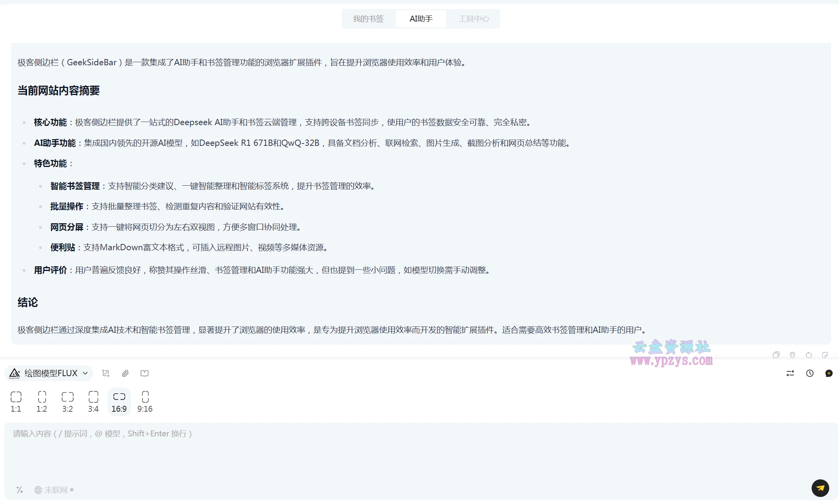Viewport: 839px width, 504px height.
Task: Delete the message using trash icon
Action: [x=792, y=355]
